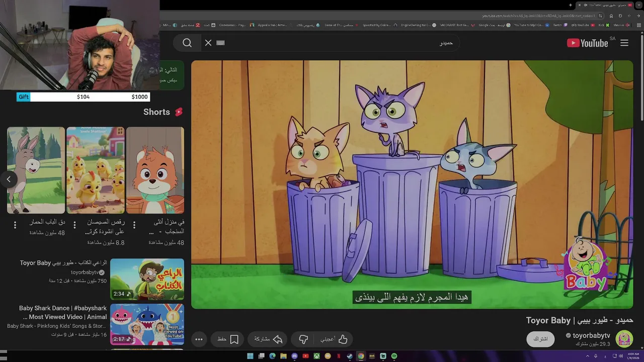Viewport: 644px width, 362px height.
Task: Go back with the browser back arrow
Action: coord(638,16)
